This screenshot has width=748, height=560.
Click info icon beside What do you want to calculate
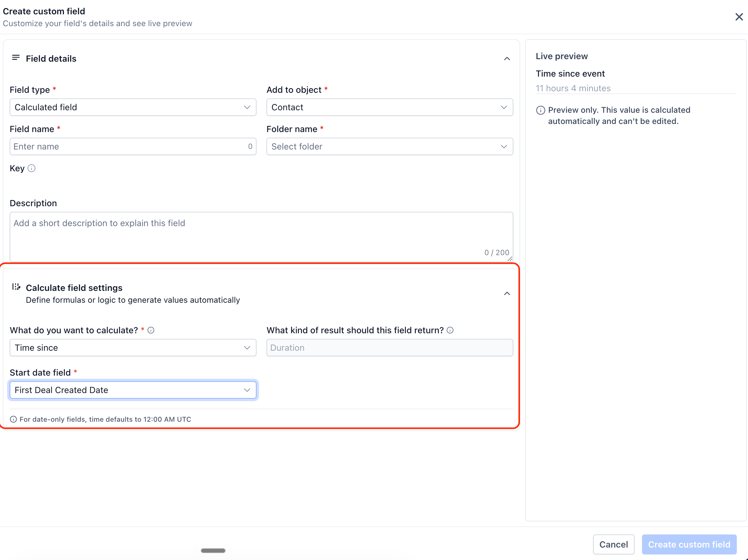pos(151,330)
